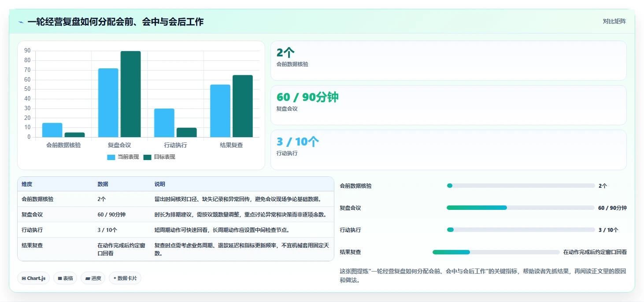Viewport: 644px width, 302px height.
Task: Select the 60 / 90分钟 复盘会议 card
Action: (x=448, y=105)
